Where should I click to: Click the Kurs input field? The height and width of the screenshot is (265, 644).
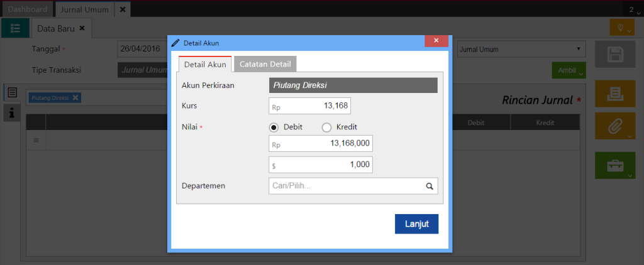point(309,106)
